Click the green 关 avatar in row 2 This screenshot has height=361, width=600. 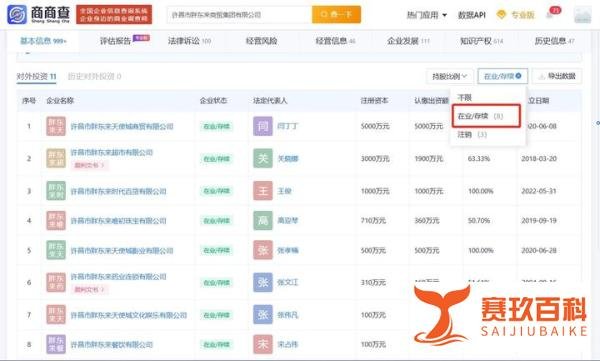click(x=263, y=158)
